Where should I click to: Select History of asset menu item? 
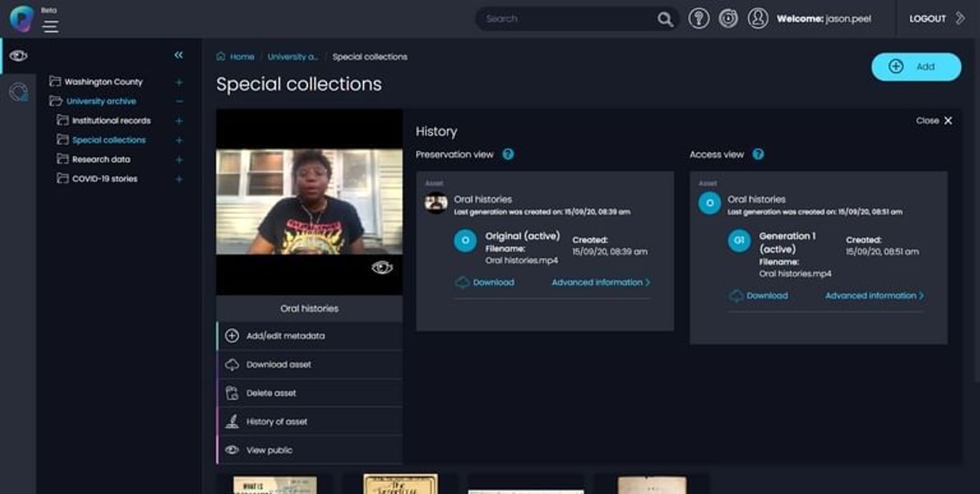point(276,422)
